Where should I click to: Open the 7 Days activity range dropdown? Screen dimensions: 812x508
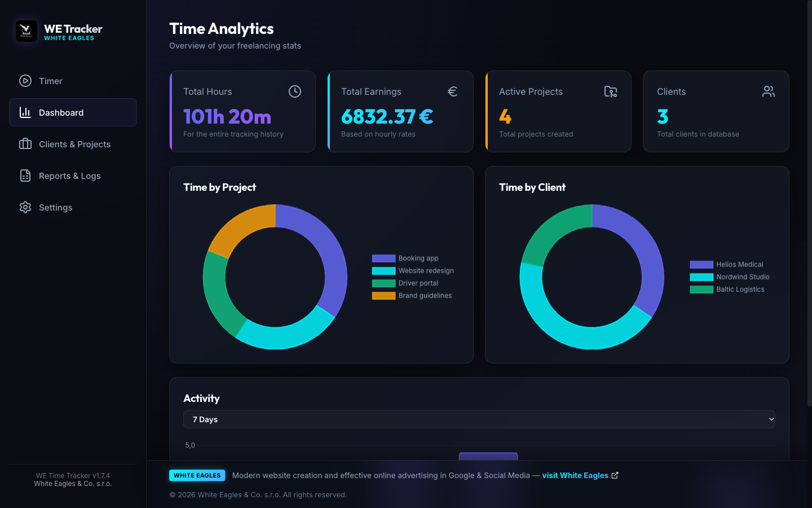tap(479, 419)
